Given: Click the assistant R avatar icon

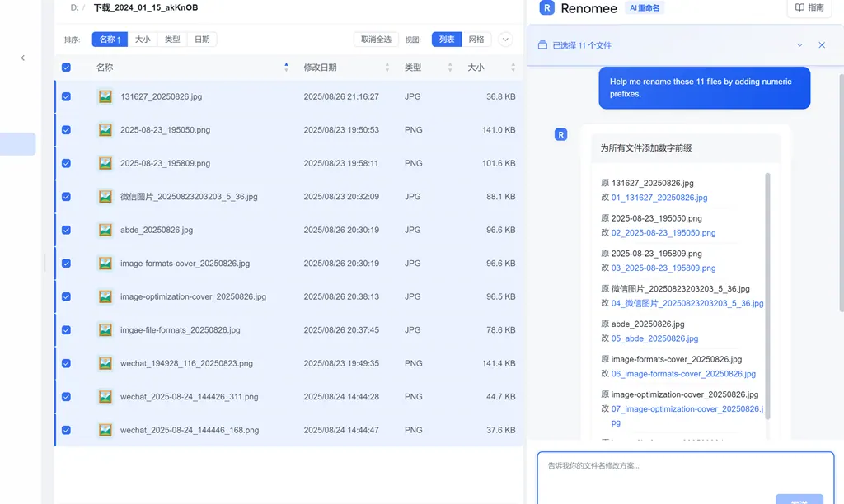Looking at the screenshot, I should click(x=560, y=134).
